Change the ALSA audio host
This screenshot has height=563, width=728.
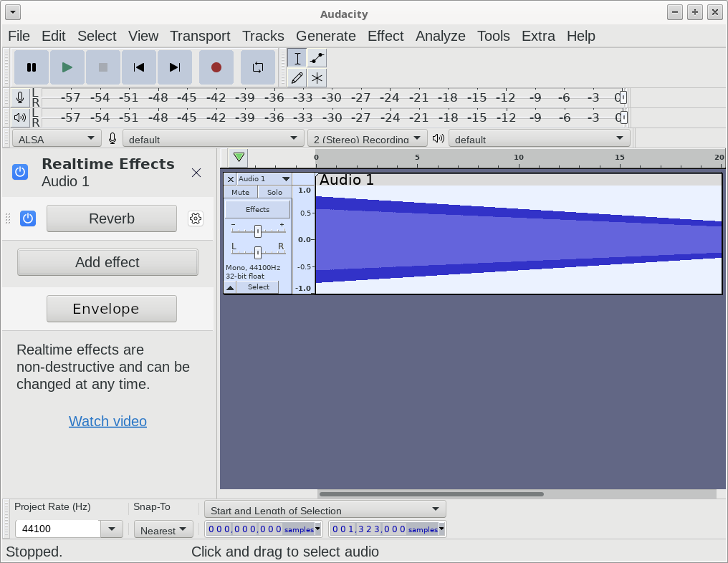tap(56, 138)
